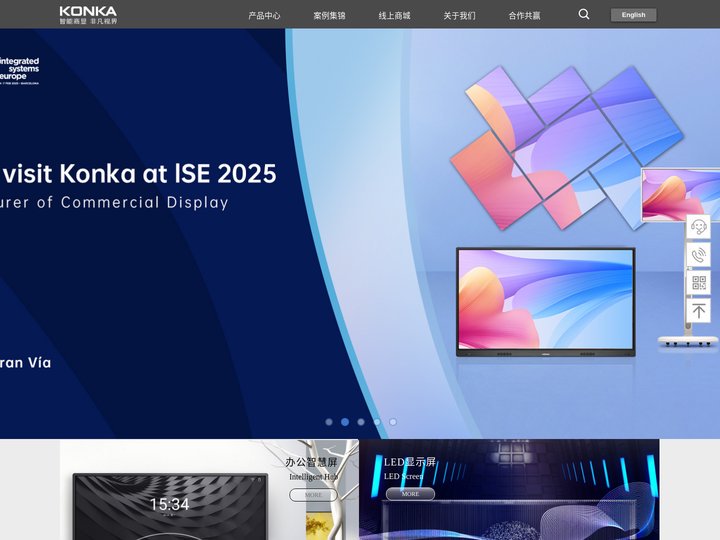Click the Integrated Systems Europe logo
Screen dimensions: 720x540
(x=19, y=71)
